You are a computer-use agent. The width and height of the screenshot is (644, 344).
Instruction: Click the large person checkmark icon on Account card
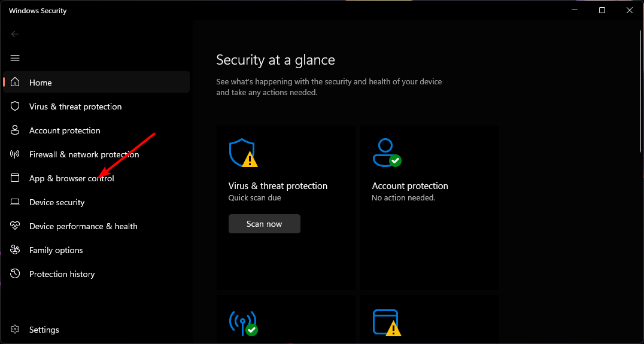click(x=387, y=153)
